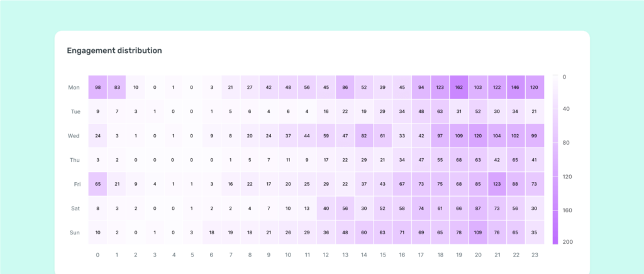Click the Monday 13:00 cell showing 86
This screenshot has width=644, height=274.
click(345, 87)
